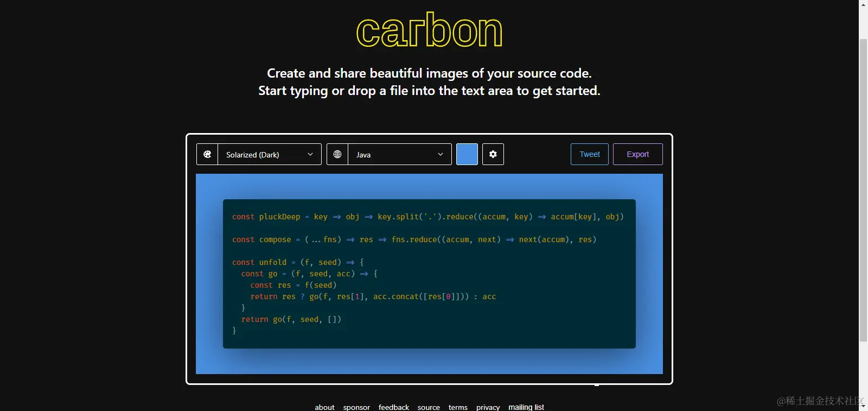Screen dimensions: 868x411
Task: Click the language globe icon
Action: coord(337,154)
